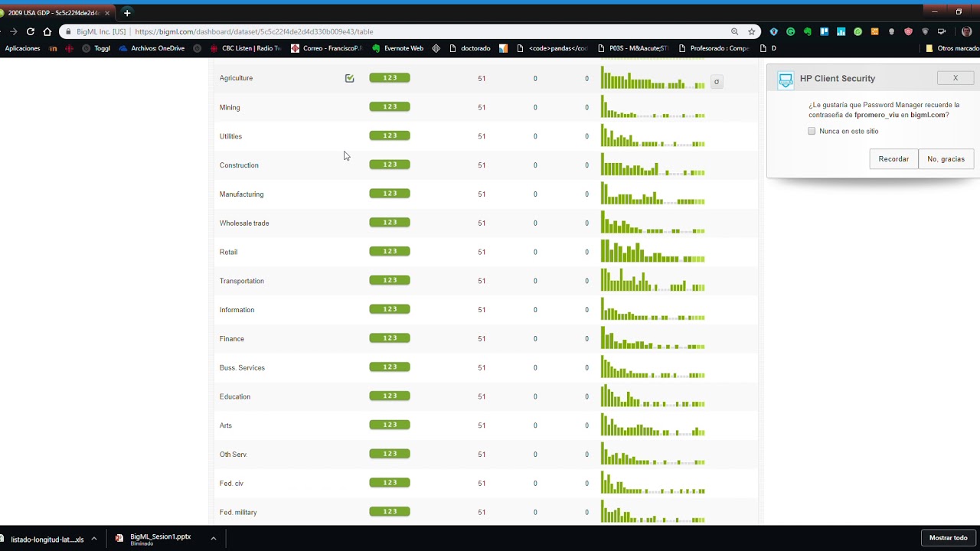Click the numeric 123 type badge for Transportation
The height and width of the screenshot is (551, 980).
point(390,280)
